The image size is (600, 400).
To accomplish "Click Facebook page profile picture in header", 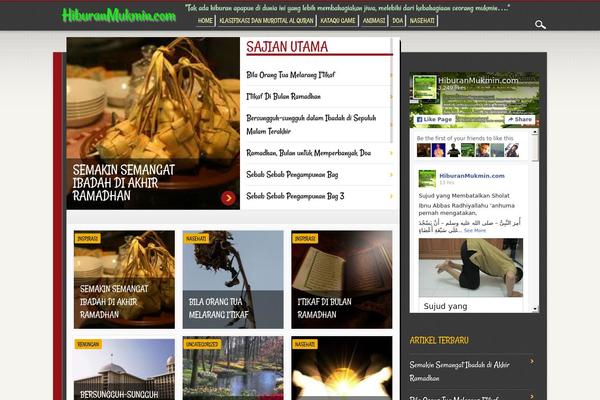I will tap(424, 87).
